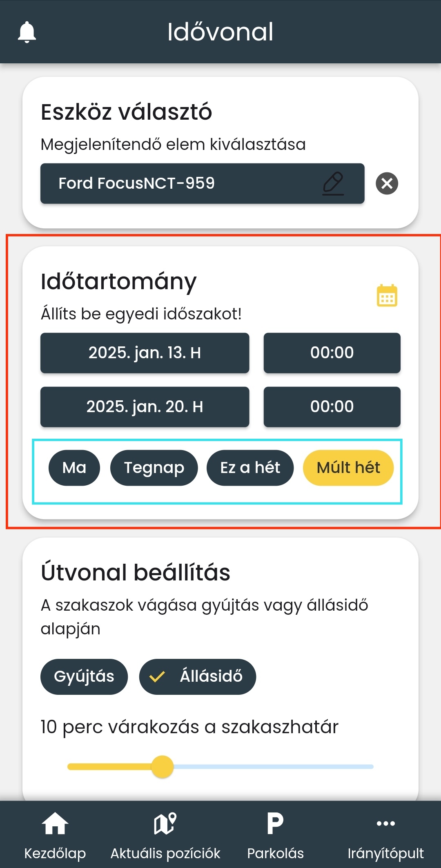Screen dimensions: 441x868
Task: Click the pencil edit icon on the device field
Action: (x=333, y=183)
